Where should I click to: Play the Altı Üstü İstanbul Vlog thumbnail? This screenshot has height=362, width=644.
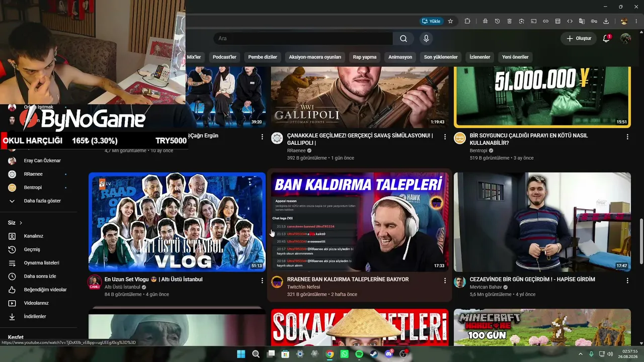177,222
